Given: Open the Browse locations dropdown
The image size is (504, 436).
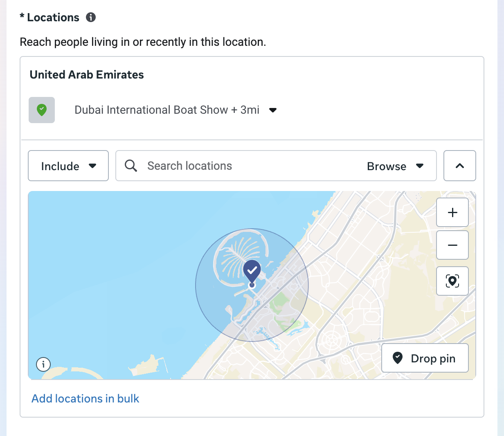Looking at the screenshot, I should point(395,166).
